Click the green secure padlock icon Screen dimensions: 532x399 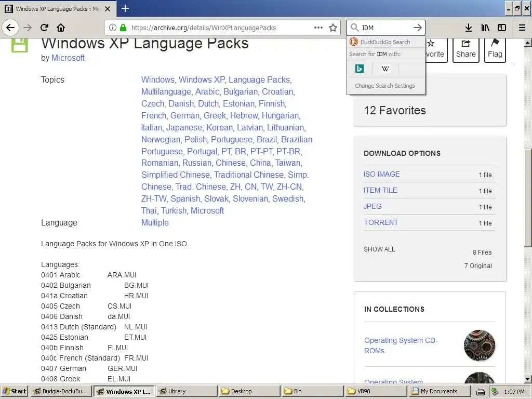(x=123, y=28)
